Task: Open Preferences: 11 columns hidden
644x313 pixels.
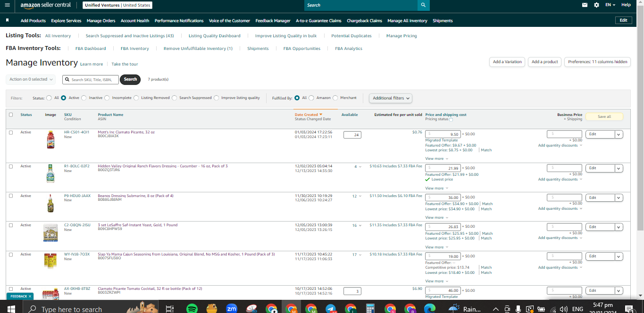Action: [597, 62]
